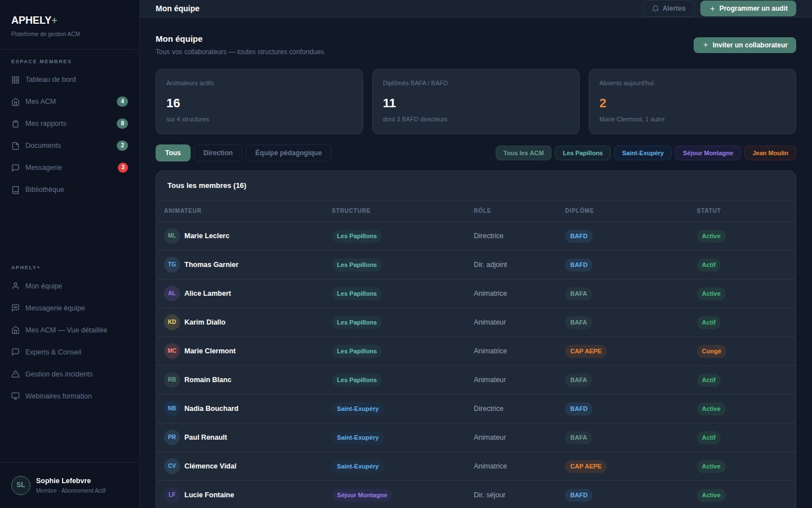Screen dimensions: 812x508
Task: Click the bell icon in Alertes
Action: click(x=655, y=8)
